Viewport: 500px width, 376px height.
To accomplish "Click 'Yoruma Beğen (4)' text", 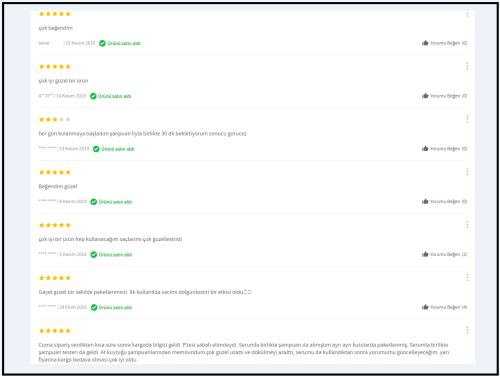I will point(448,307).
